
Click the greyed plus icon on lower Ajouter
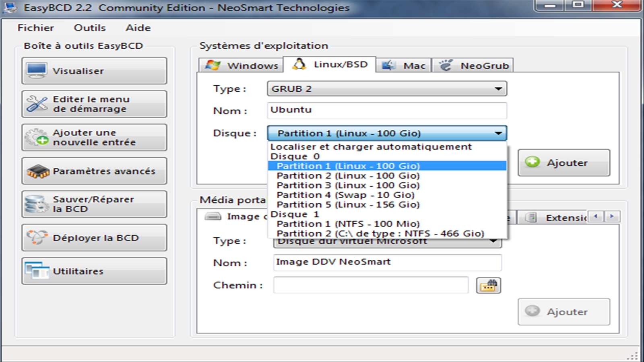[532, 311]
